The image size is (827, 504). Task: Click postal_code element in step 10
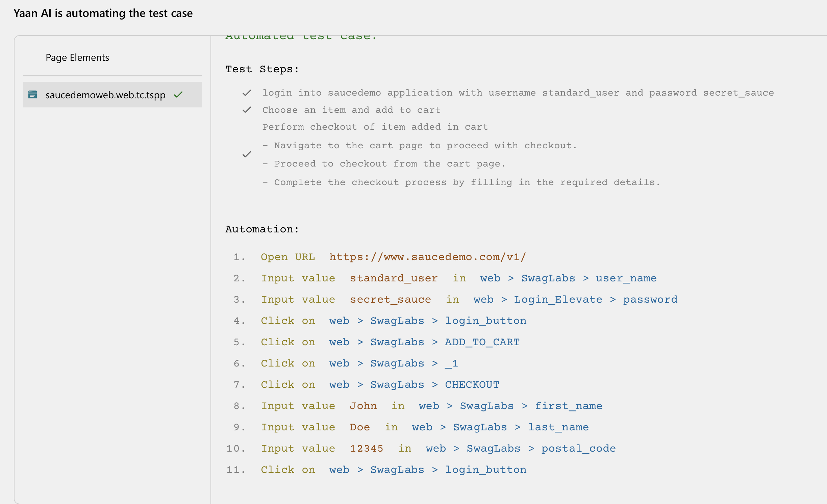pyautogui.click(x=578, y=449)
